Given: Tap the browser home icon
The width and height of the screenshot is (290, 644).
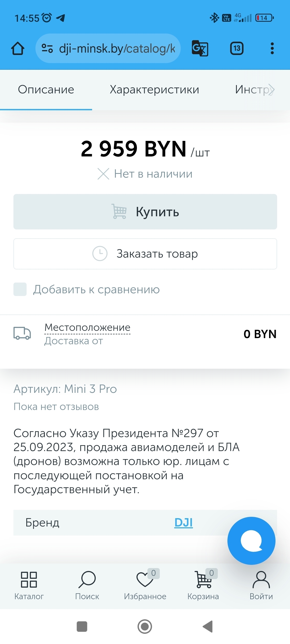Looking at the screenshot, I should click(18, 49).
